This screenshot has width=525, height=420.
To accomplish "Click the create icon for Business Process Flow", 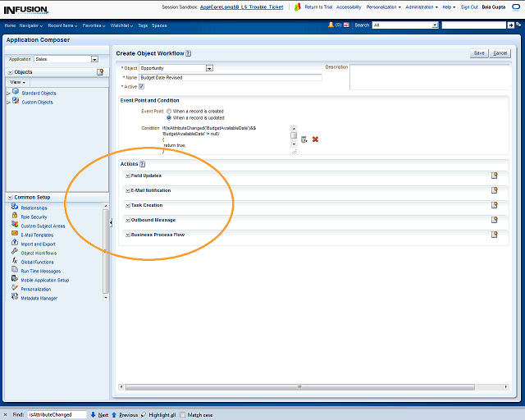I will [x=495, y=235].
